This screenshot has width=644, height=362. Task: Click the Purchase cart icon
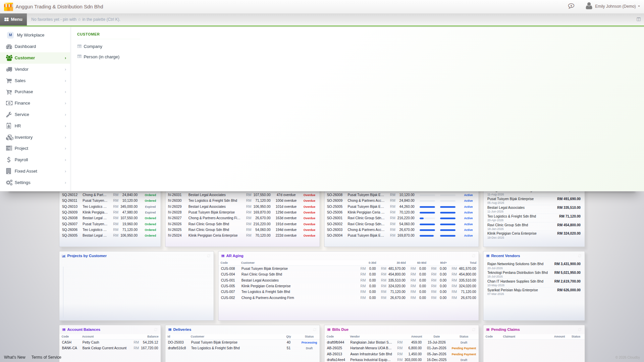[x=9, y=92]
